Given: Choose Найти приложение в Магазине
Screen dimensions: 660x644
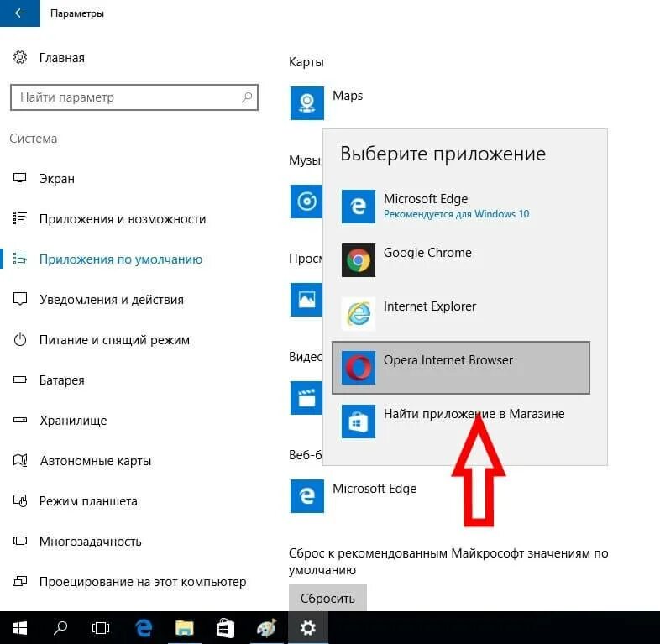Looking at the screenshot, I should click(461, 421).
